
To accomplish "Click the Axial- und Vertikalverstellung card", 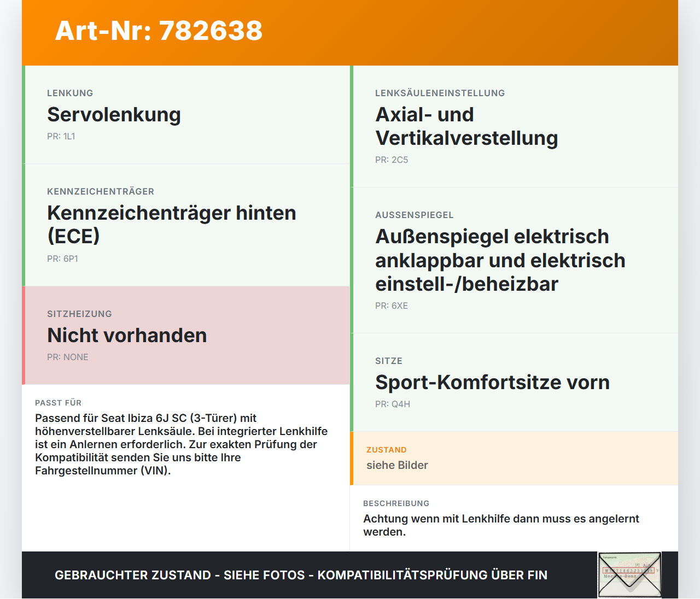I will pyautogui.click(x=514, y=126).
